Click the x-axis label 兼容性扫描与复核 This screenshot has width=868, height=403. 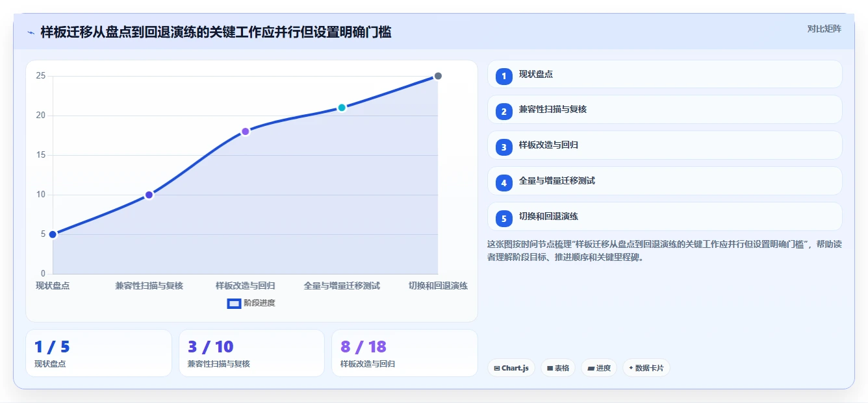149,286
